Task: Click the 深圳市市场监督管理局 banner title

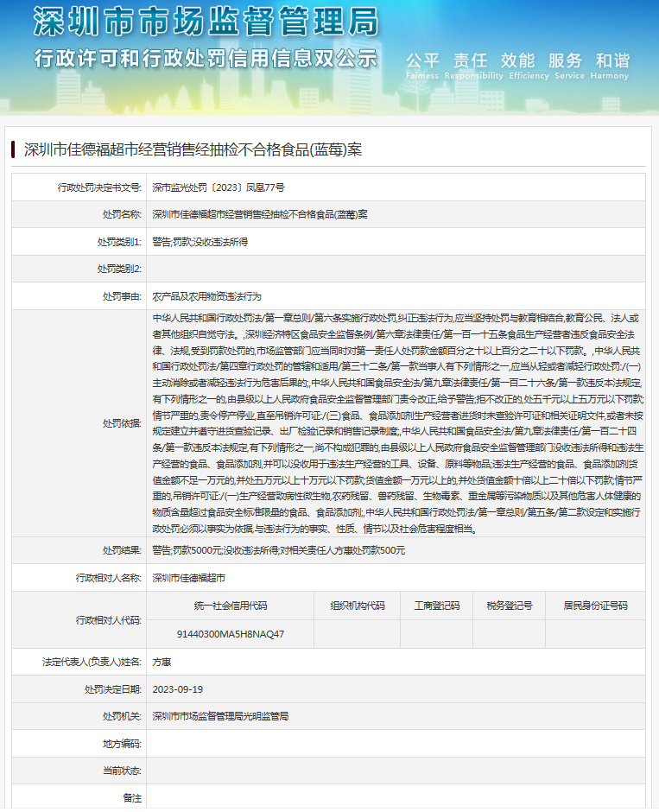Action: (x=206, y=22)
